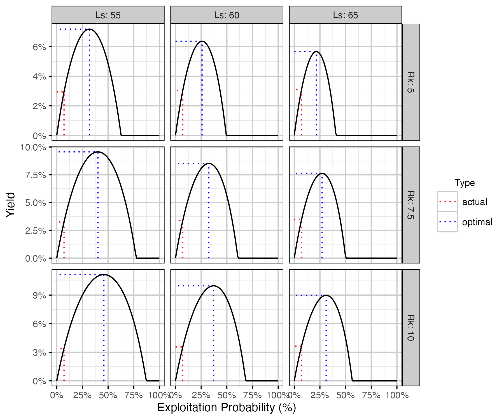Click the "Yield" y-axis title

point(11,205)
